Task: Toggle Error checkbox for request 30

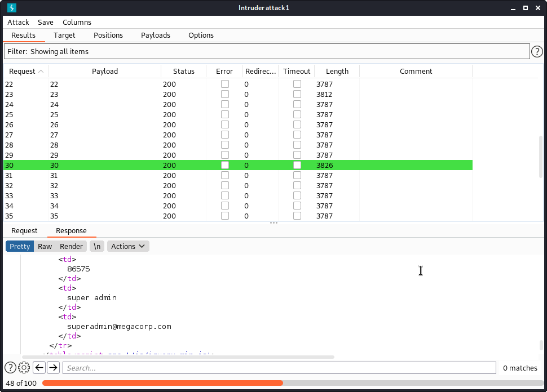Action: pyautogui.click(x=225, y=165)
